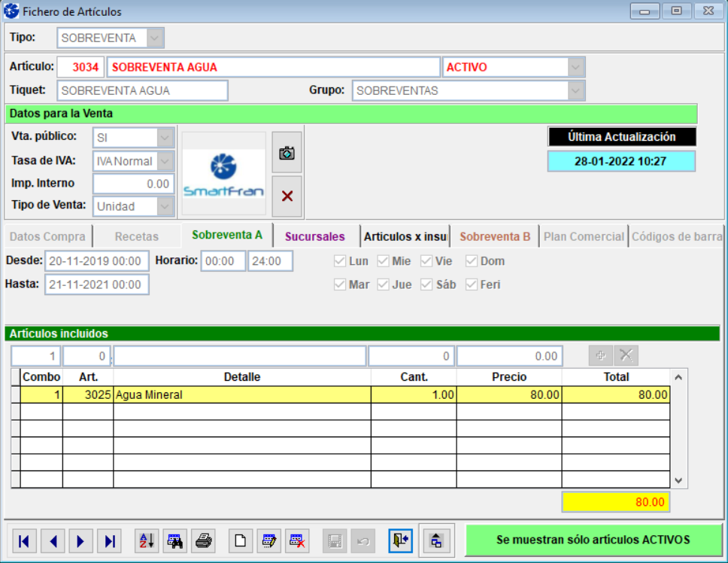Toggle the Lun weekday checkbox

(339, 261)
